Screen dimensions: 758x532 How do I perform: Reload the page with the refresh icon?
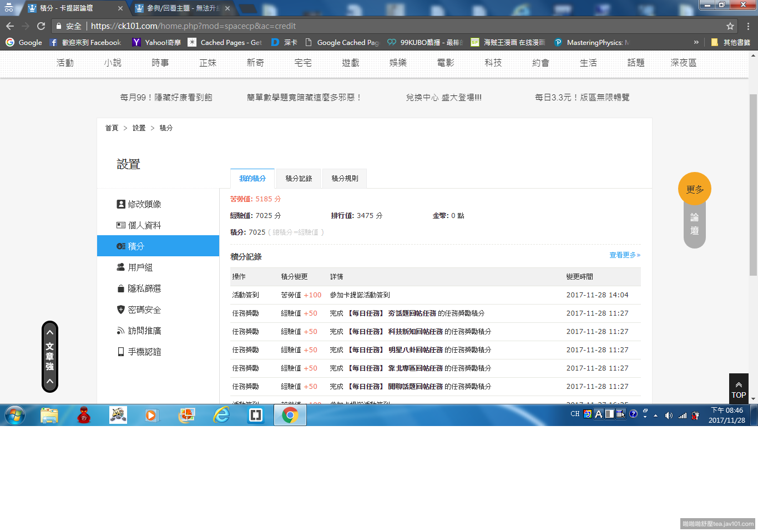click(41, 26)
